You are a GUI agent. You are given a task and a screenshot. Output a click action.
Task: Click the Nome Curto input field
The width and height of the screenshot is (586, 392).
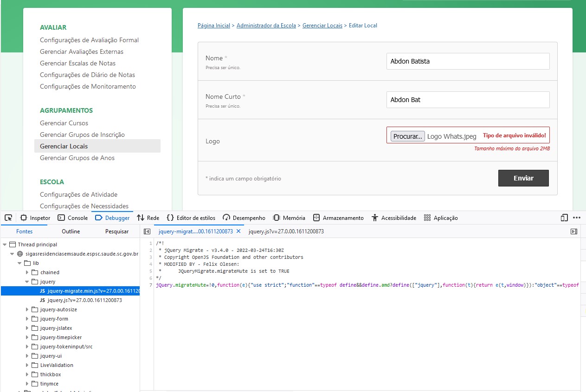[x=468, y=100]
